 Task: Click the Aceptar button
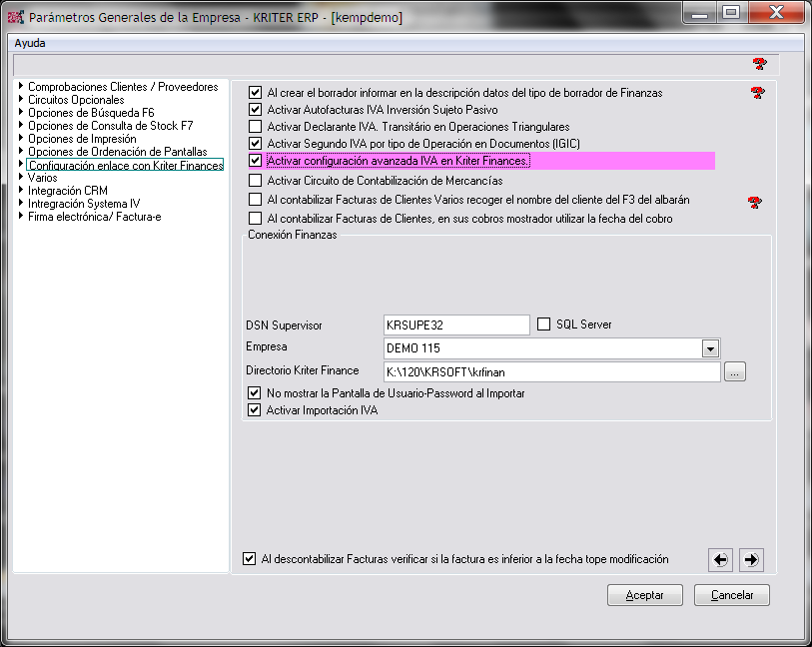[x=645, y=595]
